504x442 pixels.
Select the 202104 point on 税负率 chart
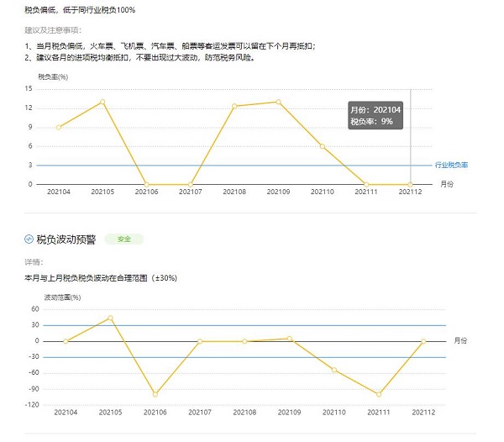tap(59, 127)
